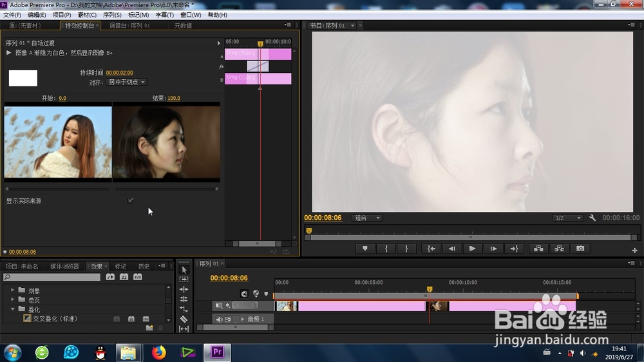Play the sequence in Program monitor
The width and height of the screenshot is (644, 362).
pyautogui.click(x=472, y=249)
